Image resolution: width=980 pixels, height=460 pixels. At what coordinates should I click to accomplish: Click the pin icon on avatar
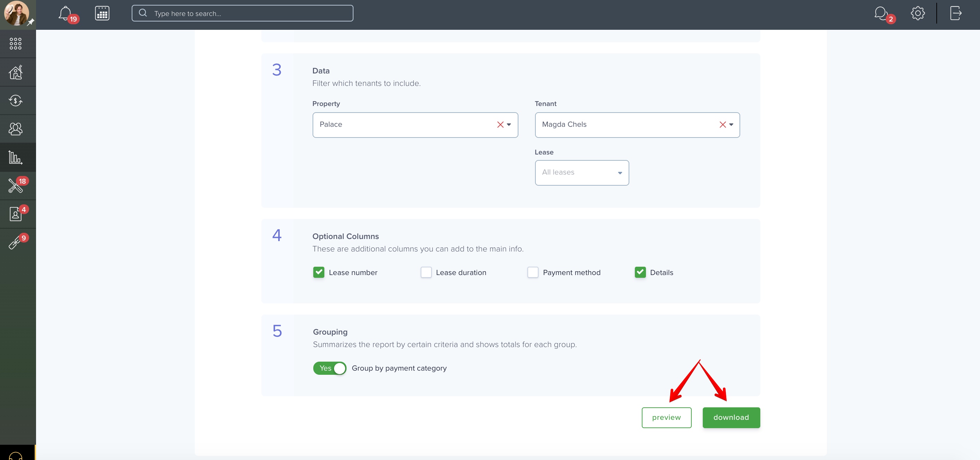click(31, 23)
